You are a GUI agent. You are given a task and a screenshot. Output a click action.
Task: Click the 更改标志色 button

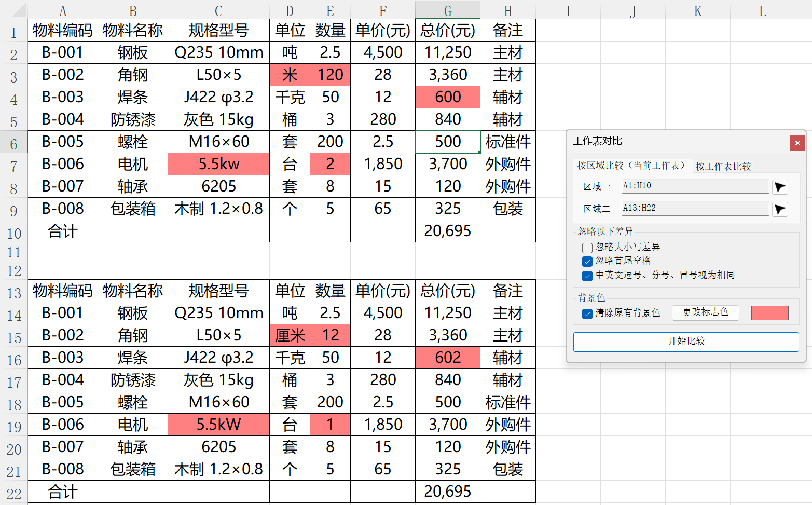(706, 312)
